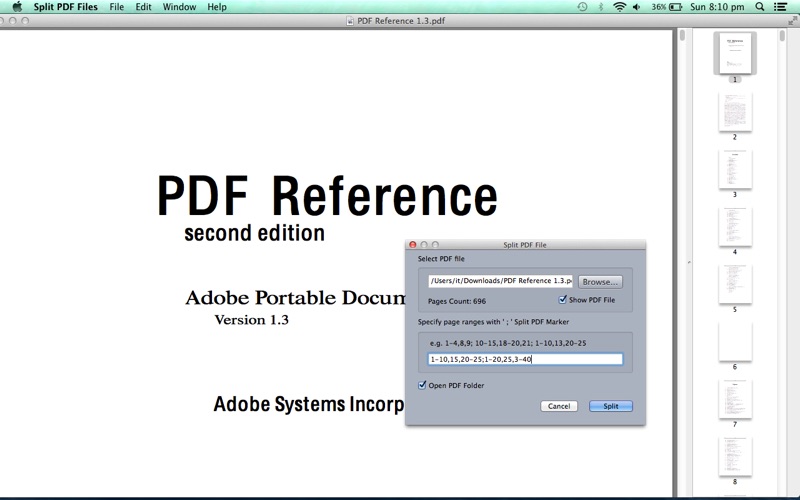
Task: Close the Split PDF File dialog
Action: [413, 245]
